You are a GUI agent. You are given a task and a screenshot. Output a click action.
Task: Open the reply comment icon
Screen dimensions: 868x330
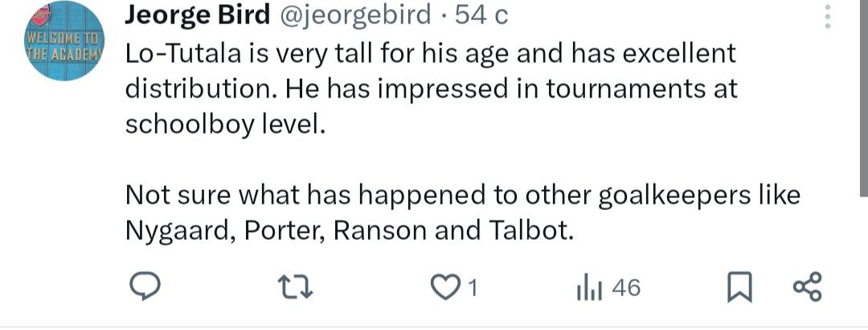tap(145, 287)
